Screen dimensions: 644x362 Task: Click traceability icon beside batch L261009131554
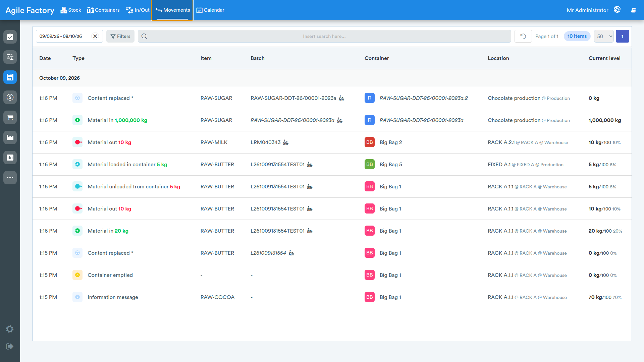click(x=291, y=253)
